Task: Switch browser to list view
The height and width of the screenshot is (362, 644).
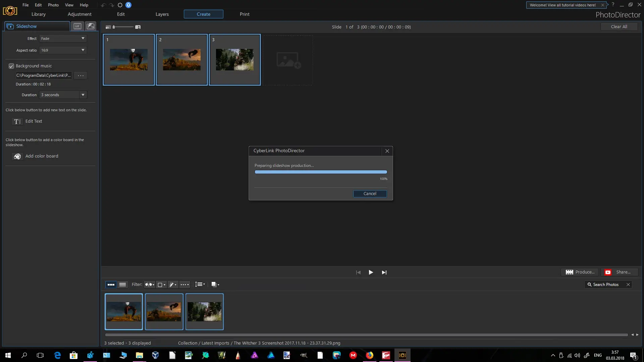Action: [122, 285]
